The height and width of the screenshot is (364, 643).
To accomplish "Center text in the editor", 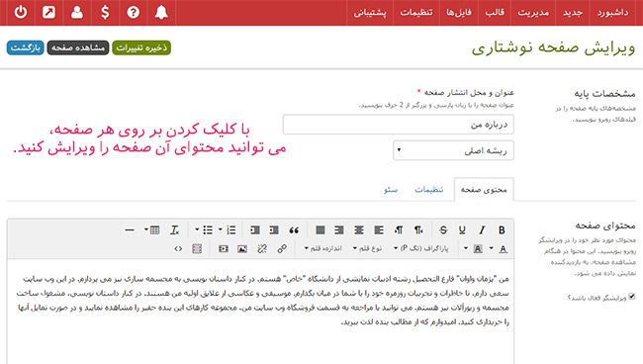I will (x=359, y=230).
